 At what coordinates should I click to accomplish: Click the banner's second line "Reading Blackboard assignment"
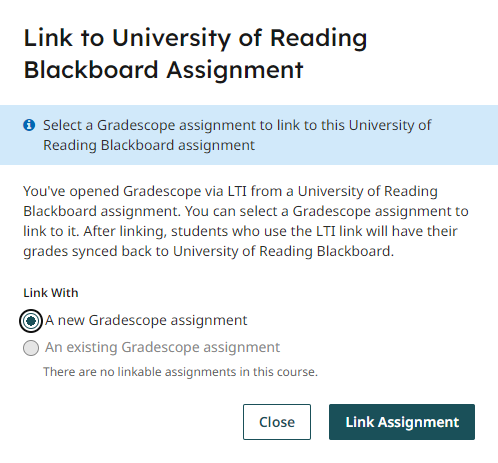[x=149, y=145]
